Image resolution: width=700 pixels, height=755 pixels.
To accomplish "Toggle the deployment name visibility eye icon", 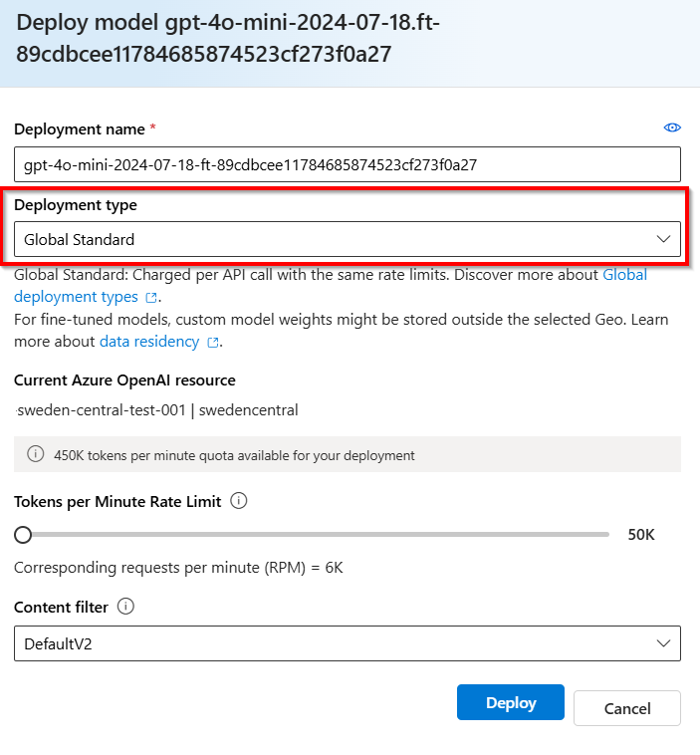I will [x=672, y=127].
